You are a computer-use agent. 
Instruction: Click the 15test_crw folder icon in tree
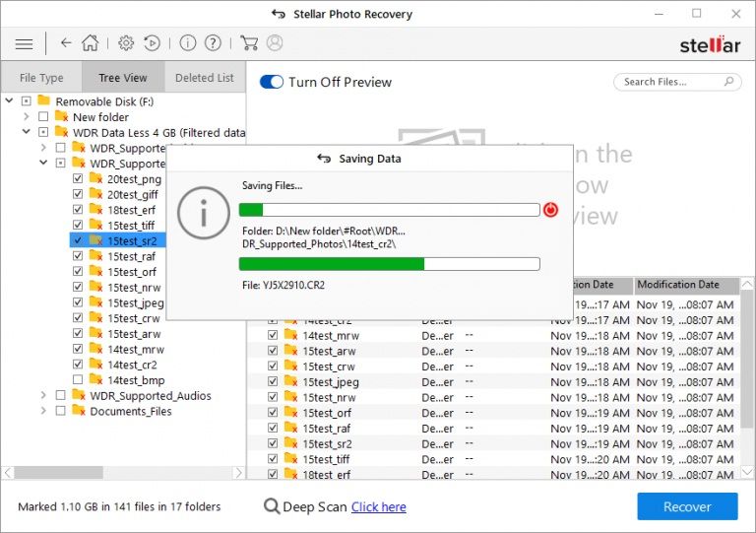[95, 318]
